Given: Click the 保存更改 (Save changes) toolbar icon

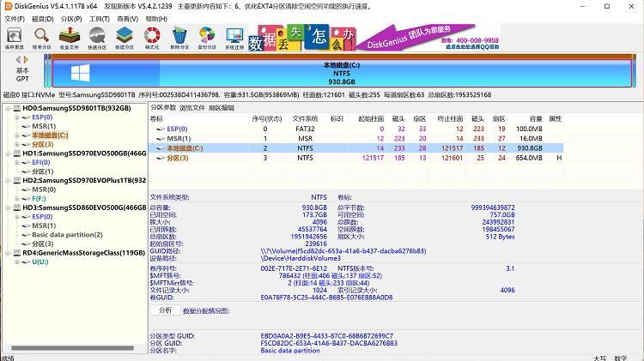Looking at the screenshot, I should click(x=14, y=36).
